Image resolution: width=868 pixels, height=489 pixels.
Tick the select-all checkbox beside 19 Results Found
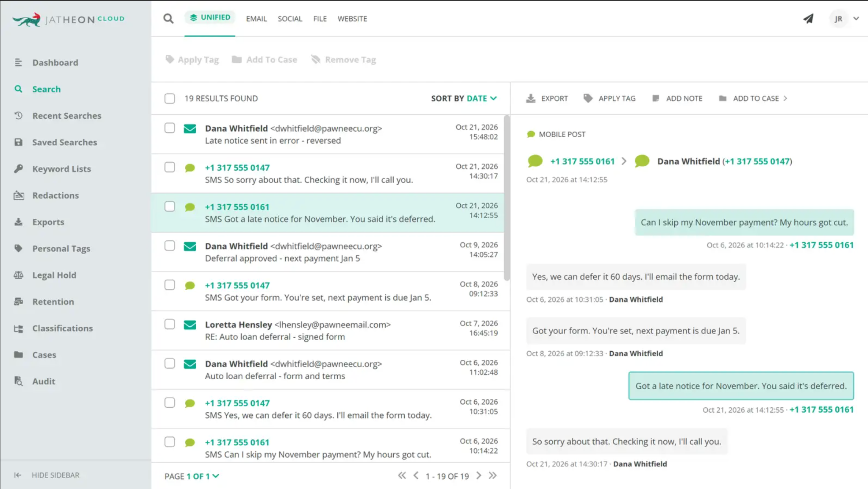(170, 99)
